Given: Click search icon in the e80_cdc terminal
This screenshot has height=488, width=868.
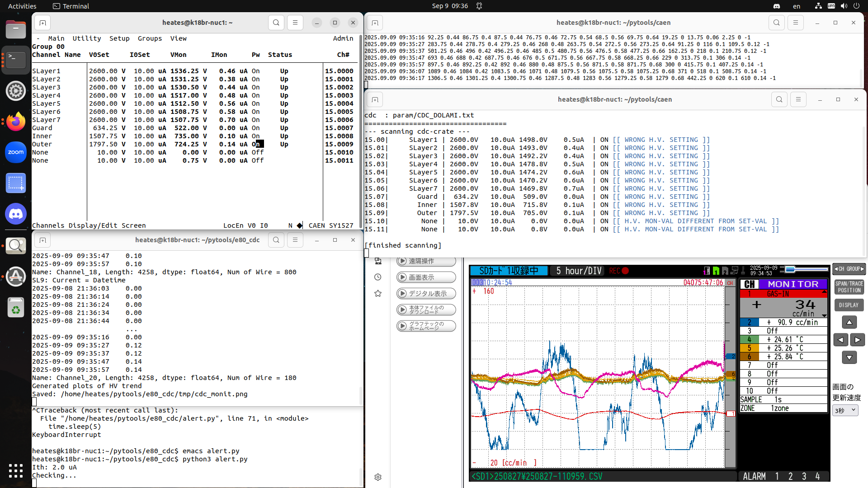Looking at the screenshot, I should point(276,240).
